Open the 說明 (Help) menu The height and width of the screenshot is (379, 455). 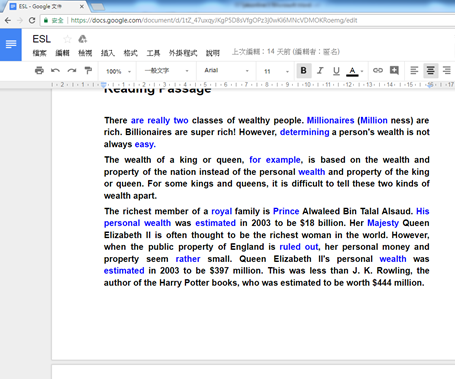[213, 53]
